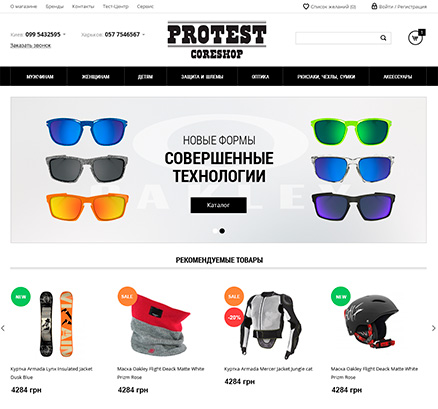The image size is (438, 409).
Task: Open the Бренды link in top bar
Action: [55, 6]
